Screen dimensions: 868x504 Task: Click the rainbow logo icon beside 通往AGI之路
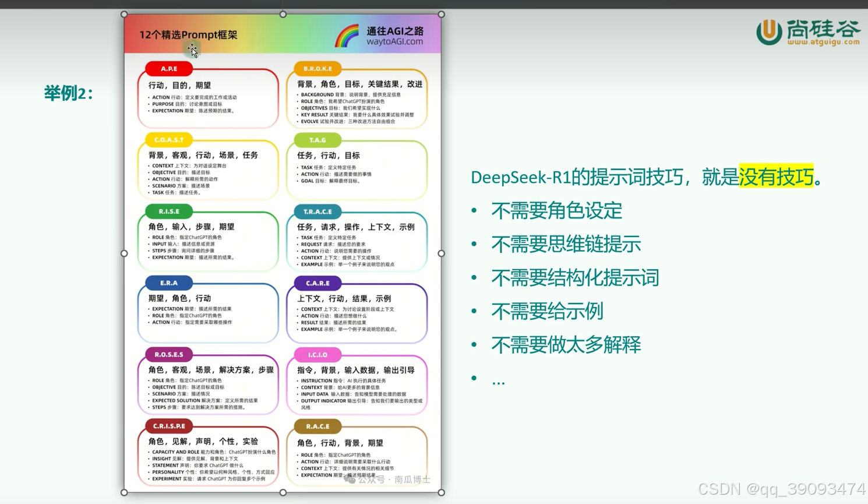tap(347, 36)
